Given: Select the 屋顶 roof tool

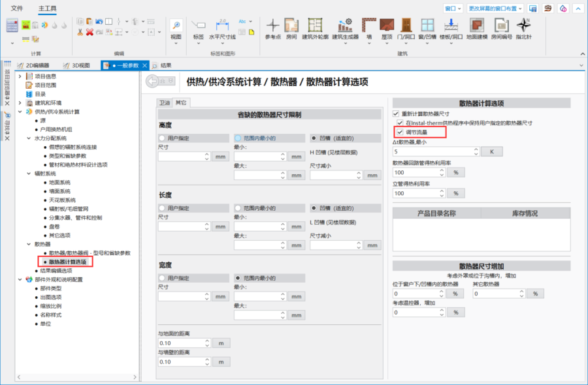Looking at the screenshot, I should tap(387, 27).
